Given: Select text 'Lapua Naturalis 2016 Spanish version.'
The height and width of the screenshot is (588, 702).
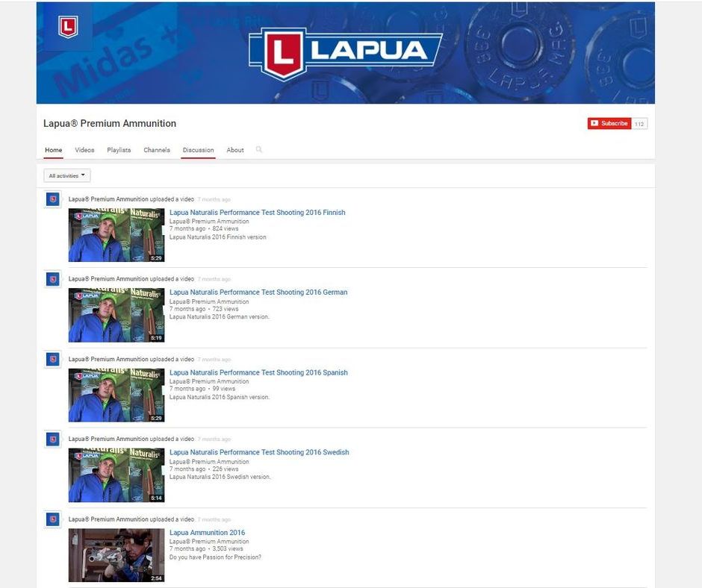Looking at the screenshot, I should click(220, 397).
